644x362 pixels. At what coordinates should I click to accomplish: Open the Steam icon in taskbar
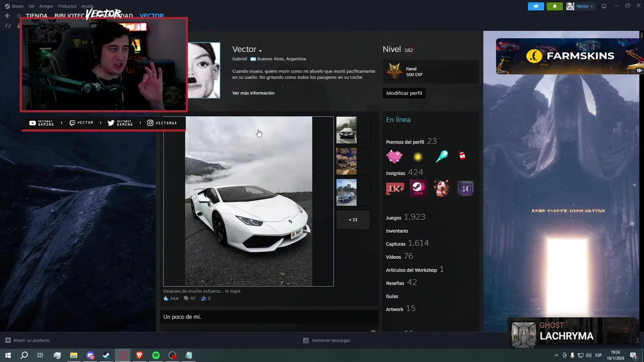point(107,355)
